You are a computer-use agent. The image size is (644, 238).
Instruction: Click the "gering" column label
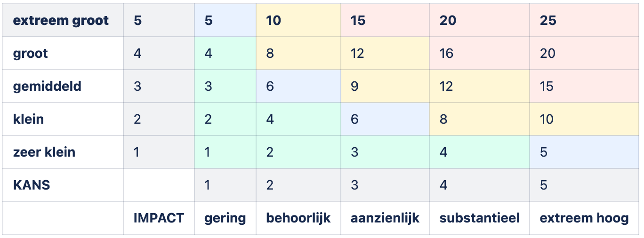click(x=225, y=218)
